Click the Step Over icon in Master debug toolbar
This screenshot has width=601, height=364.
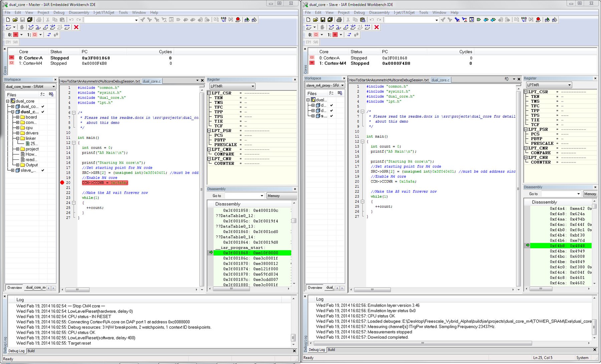click(31, 27)
